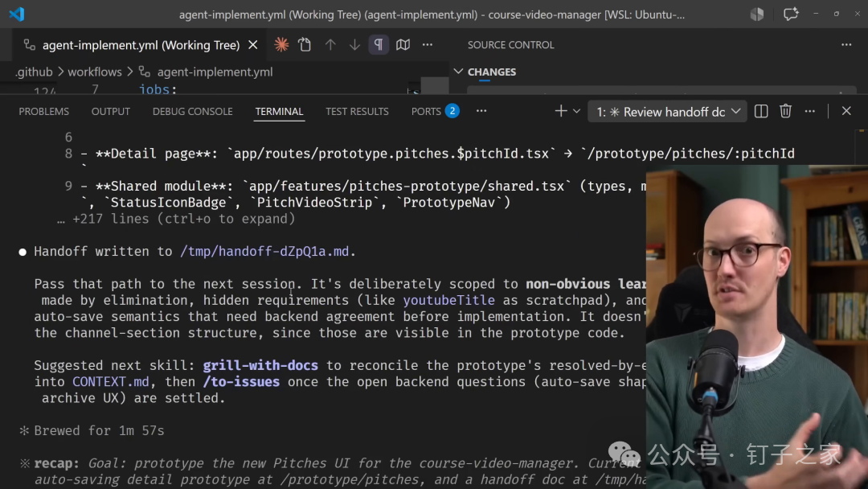Image resolution: width=868 pixels, height=489 pixels.
Task: Select the agent-implement.yml (Working Tree) editor tab
Action: (x=141, y=45)
